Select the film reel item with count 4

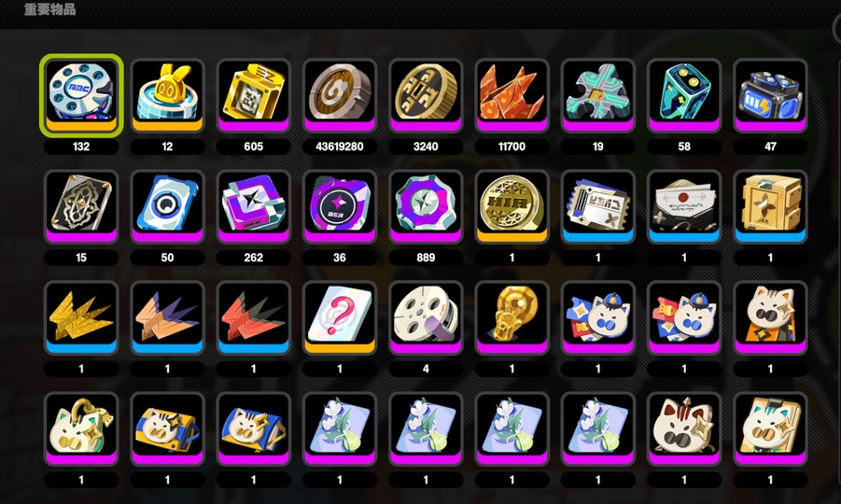426,317
